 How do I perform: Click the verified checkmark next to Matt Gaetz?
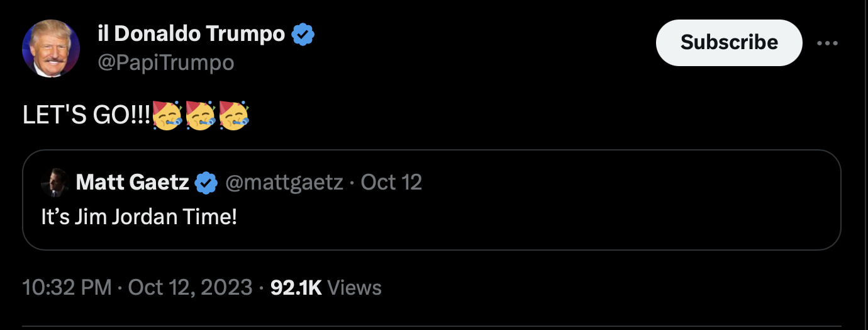tap(205, 183)
